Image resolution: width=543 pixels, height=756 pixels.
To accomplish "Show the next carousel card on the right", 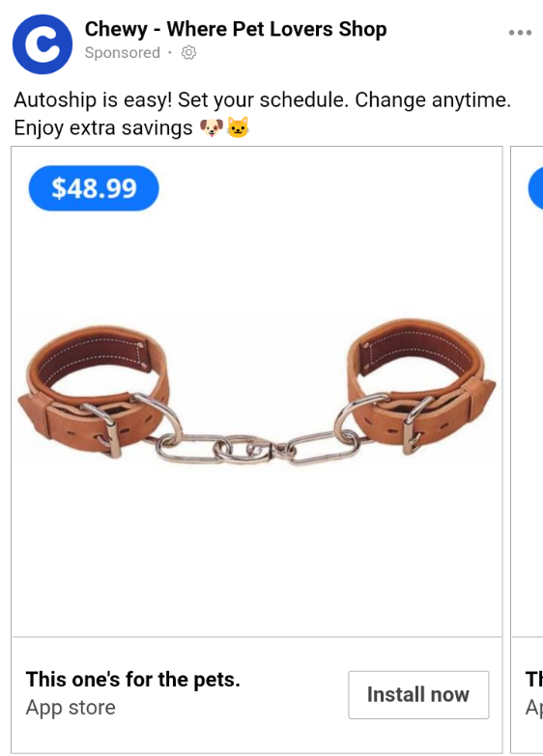I will coord(527,449).
